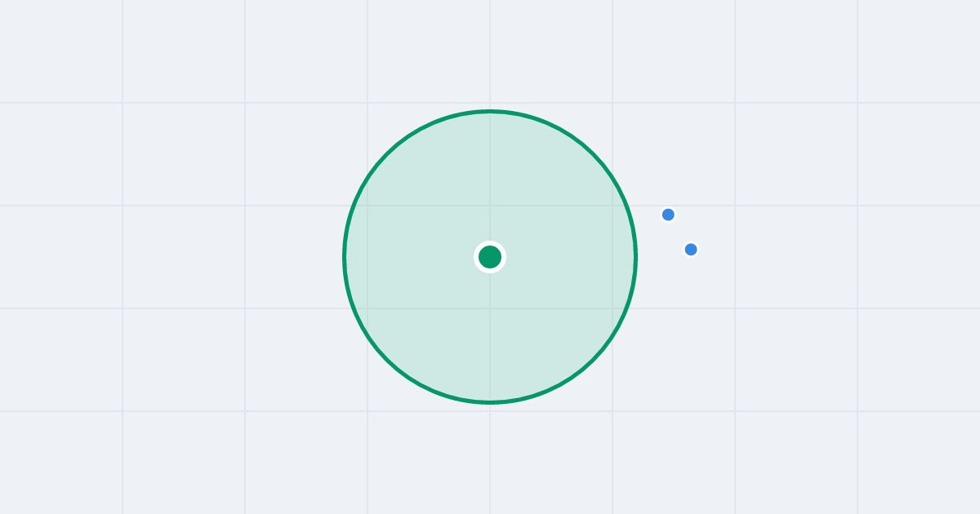Click the shaded circle area directly left of the center marker
Image resolution: width=980 pixels, height=514 pixels.
point(416,257)
